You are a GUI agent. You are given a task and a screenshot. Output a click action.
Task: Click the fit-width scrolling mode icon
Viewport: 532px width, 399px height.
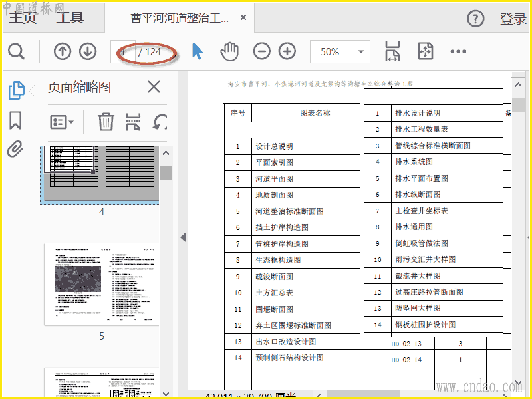click(x=392, y=52)
